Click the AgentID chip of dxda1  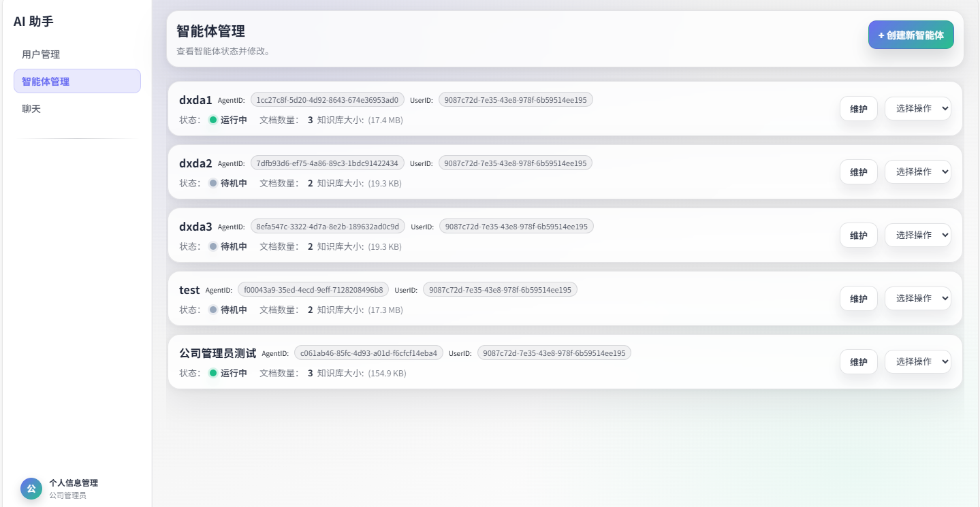[x=328, y=99]
